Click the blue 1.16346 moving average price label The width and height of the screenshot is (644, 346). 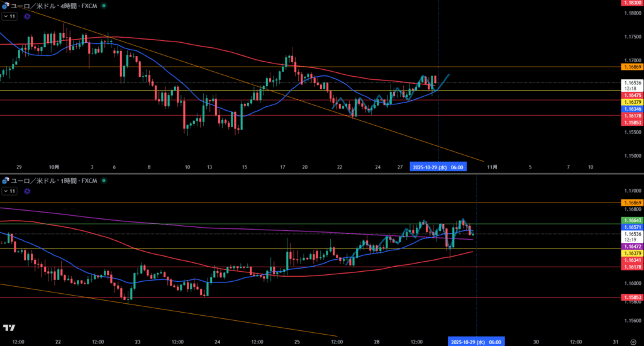631,108
